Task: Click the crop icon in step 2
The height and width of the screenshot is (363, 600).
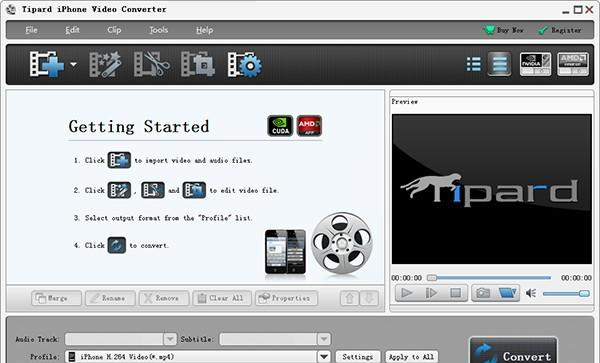Action: click(194, 190)
